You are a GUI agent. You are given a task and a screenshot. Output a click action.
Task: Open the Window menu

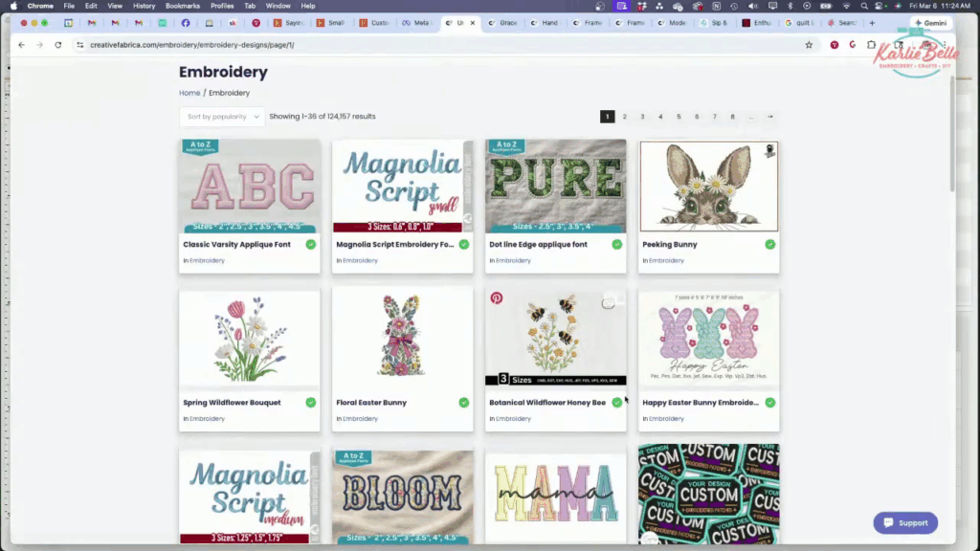click(x=278, y=6)
